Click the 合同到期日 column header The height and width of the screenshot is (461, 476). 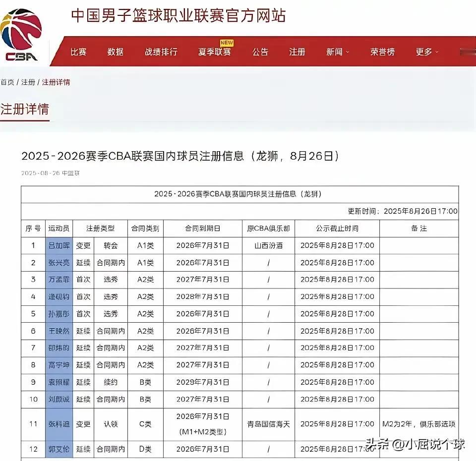point(202,229)
